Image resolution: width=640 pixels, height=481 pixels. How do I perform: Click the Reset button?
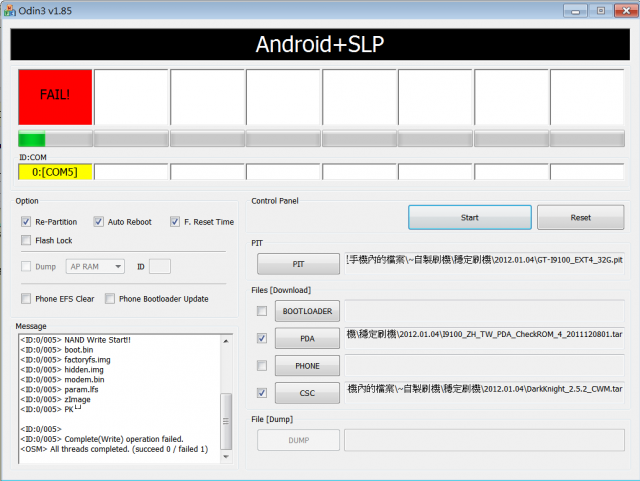click(x=580, y=218)
